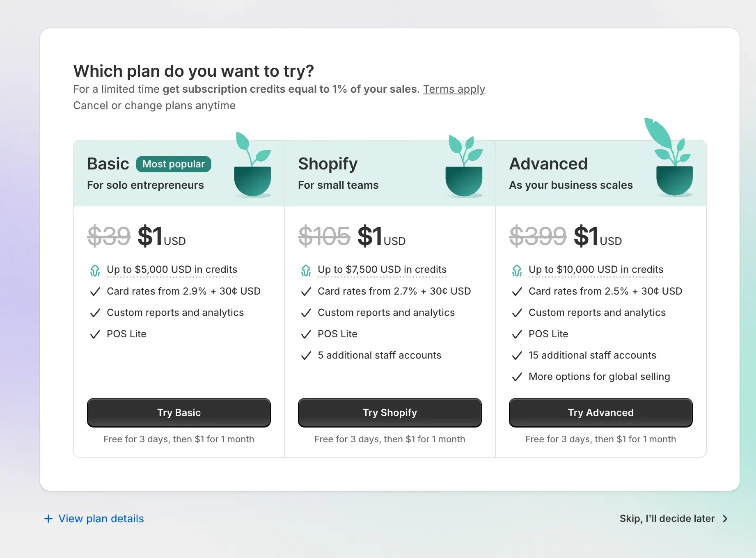The width and height of the screenshot is (756, 558).
Task: Expand View plan details
Action: coord(101,519)
